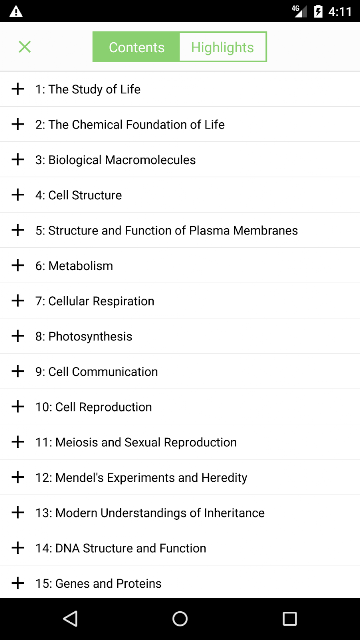Expand plus icon for Biological Macromolecules

18,160
